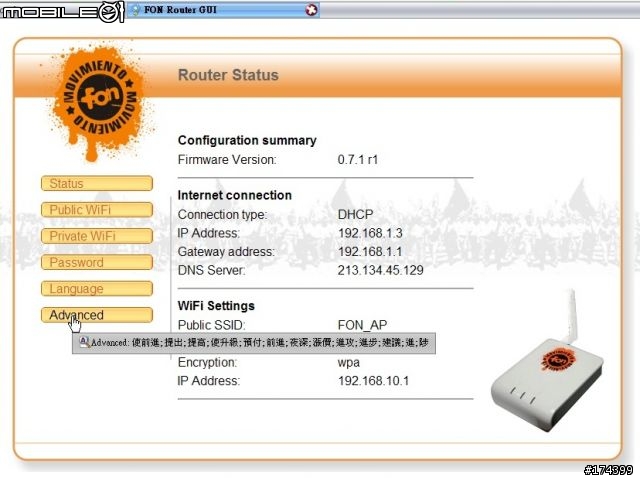The image size is (640, 478).
Task: Click the Public SSID label
Action: [211, 325]
